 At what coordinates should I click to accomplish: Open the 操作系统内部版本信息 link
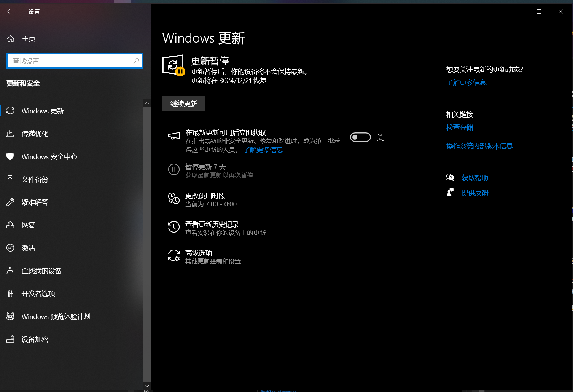coord(479,146)
